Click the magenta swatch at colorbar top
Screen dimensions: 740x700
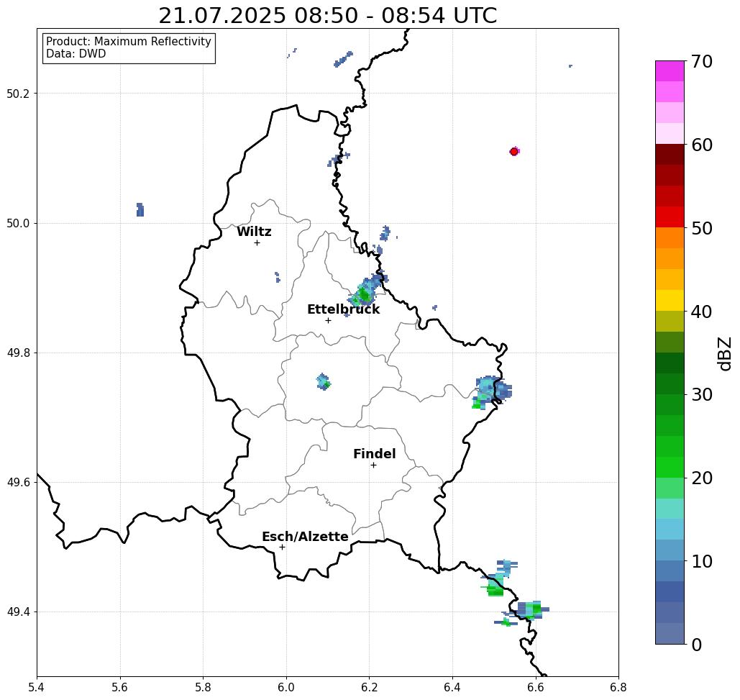(670, 71)
